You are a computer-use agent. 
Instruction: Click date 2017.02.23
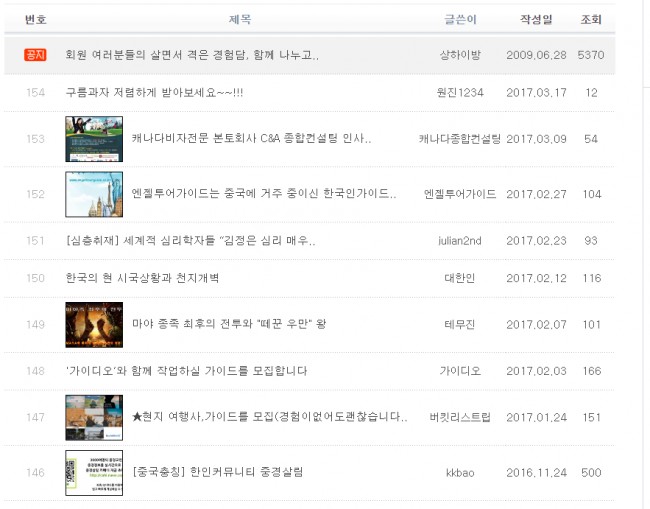point(536,240)
